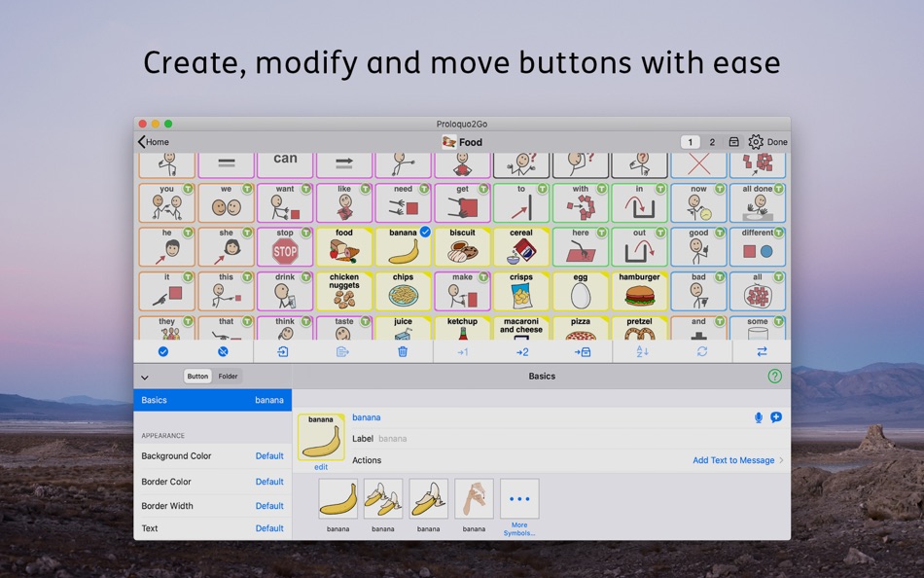Screen dimensions: 924x578
Task: Select the crisps button
Action: pos(521,291)
